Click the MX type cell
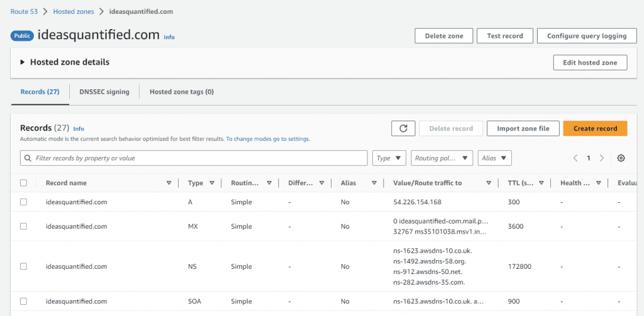 click(192, 227)
